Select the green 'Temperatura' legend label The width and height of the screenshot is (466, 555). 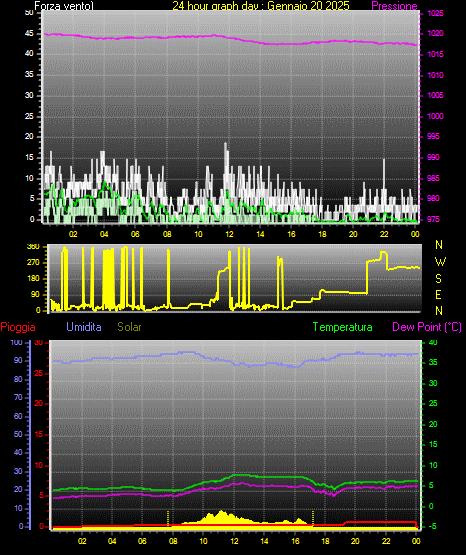[342, 327]
